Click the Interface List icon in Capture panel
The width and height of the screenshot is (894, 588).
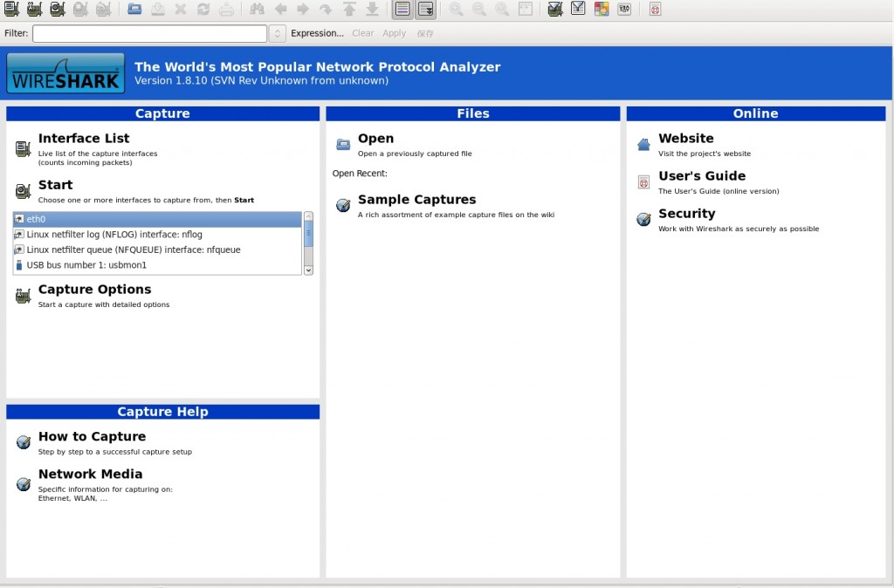(24, 148)
